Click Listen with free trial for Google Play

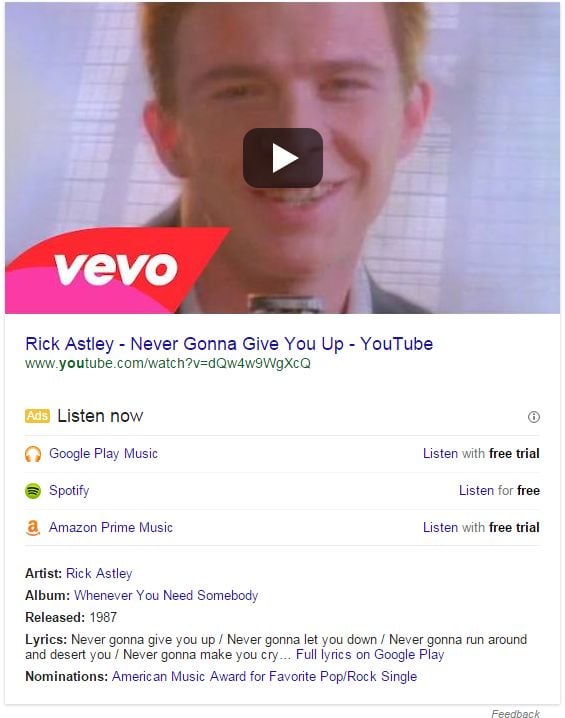click(x=481, y=453)
